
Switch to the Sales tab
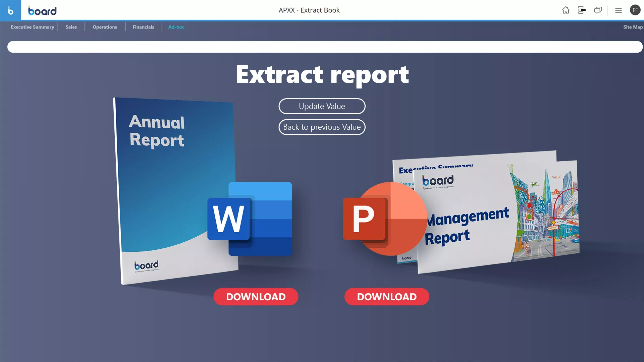pos(71,27)
